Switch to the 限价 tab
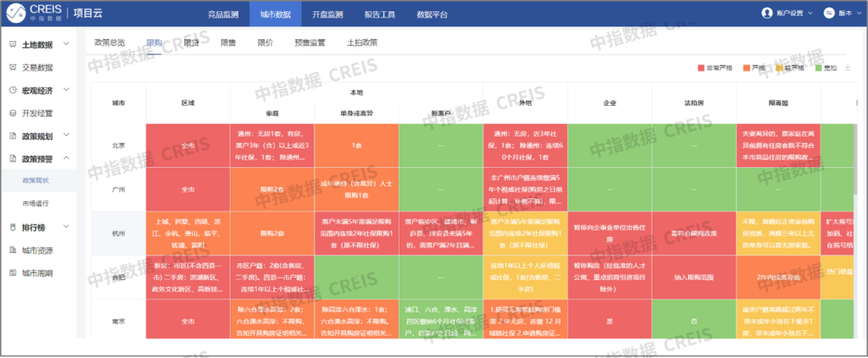Screen dimensions: 868x358 click(265, 43)
